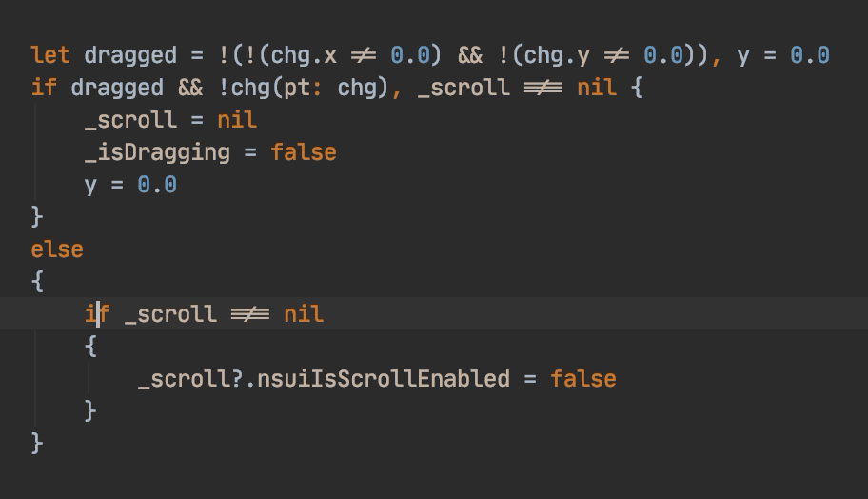Click 'false' after 'nsuiIsScrollEnabled ='
The height and width of the screenshot is (499, 868).
point(582,379)
